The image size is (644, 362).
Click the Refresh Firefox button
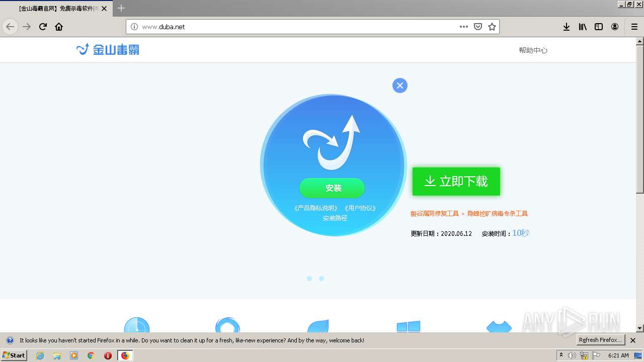click(x=600, y=340)
